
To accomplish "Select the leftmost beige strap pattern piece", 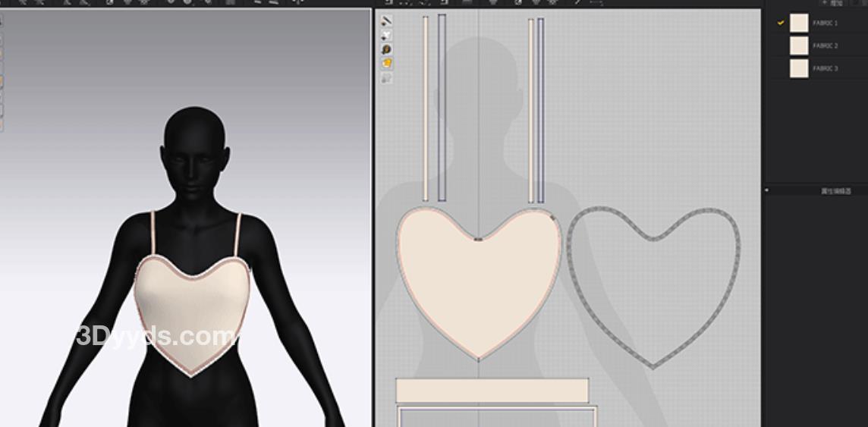I will coord(426,106).
